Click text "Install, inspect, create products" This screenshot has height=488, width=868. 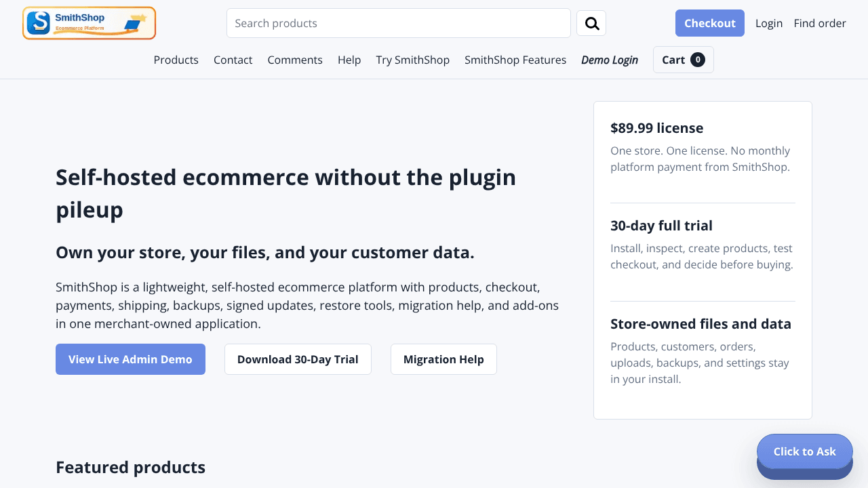[x=702, y=257]
